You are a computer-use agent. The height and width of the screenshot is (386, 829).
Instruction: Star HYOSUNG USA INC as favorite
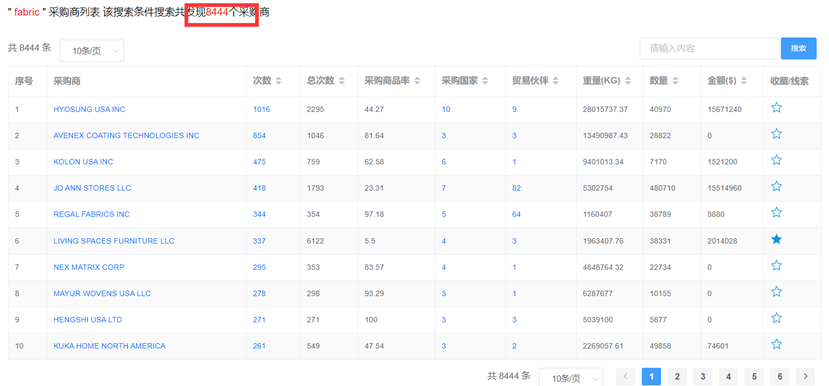(x=776, y=108)
